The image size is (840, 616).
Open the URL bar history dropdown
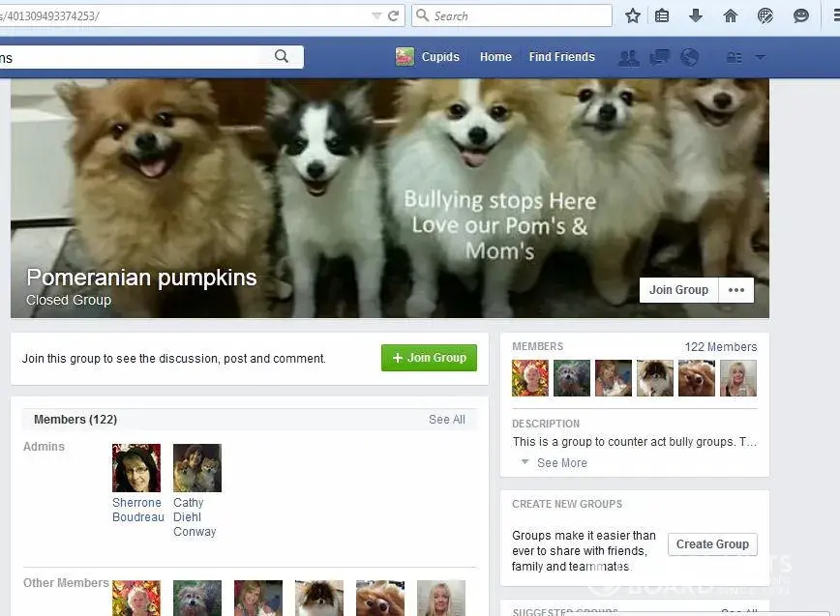[376, 15]
